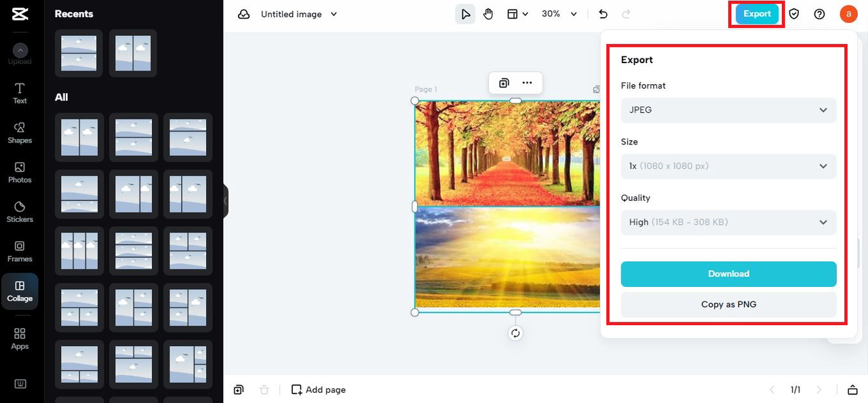This screenshot has width=868, height=403.
Task: Open the help question mark icon
Action: (x=819, y=14)
